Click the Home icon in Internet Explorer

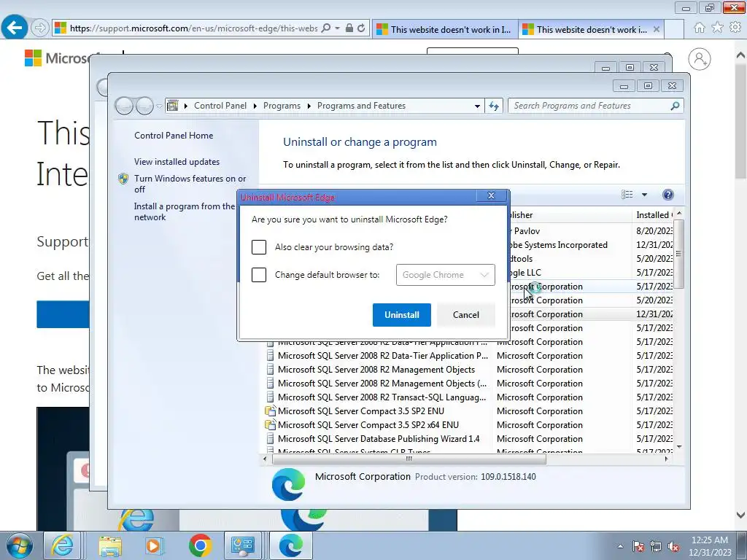700,28
